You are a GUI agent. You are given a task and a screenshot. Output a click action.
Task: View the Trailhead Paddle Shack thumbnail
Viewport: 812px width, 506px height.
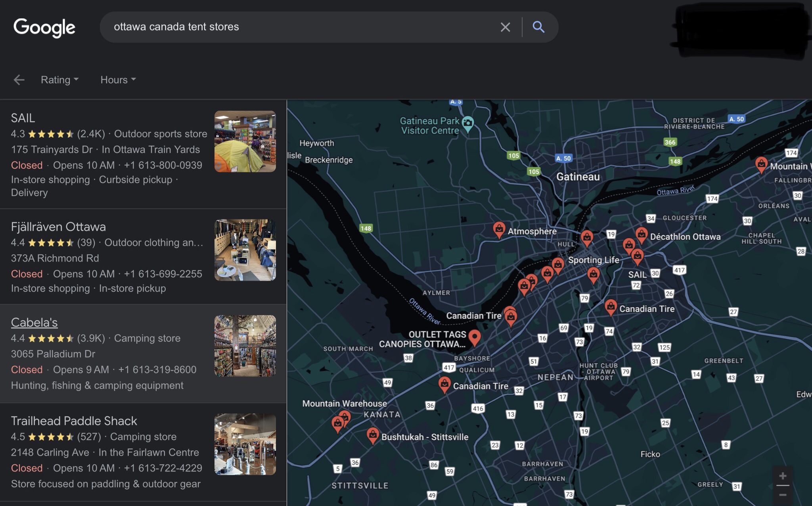pyautogui.click(x=245, y=444)
